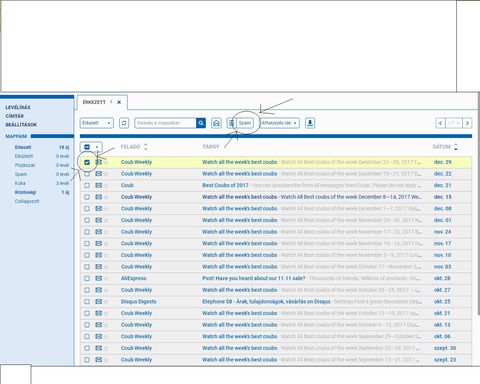Click the envelope icon on the nov. 17 row
This screenshot has width=480, height=384.
(99, 243)
